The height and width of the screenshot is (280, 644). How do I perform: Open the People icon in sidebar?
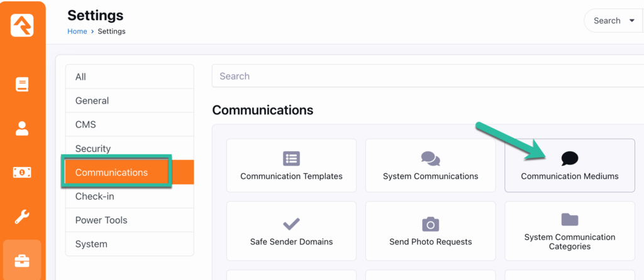22,129
